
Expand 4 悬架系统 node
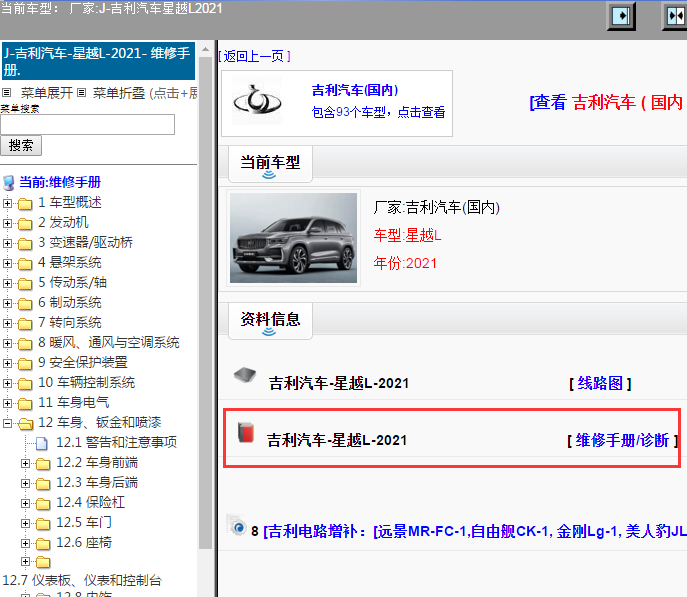(7, 263)
